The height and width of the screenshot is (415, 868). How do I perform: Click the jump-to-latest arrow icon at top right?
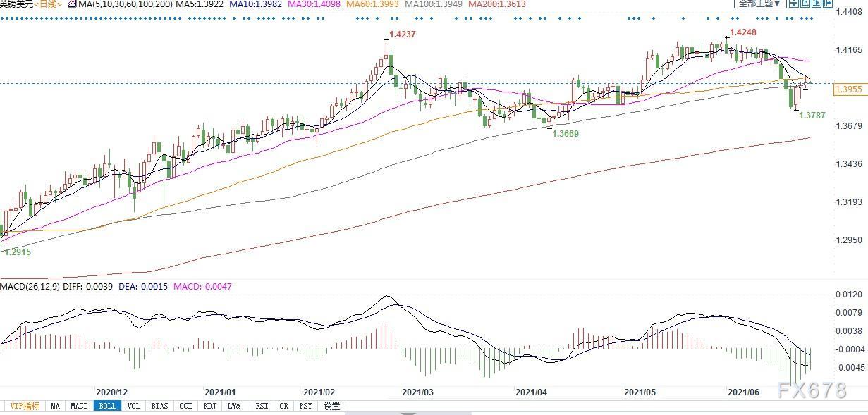click(x=828, y=3)
